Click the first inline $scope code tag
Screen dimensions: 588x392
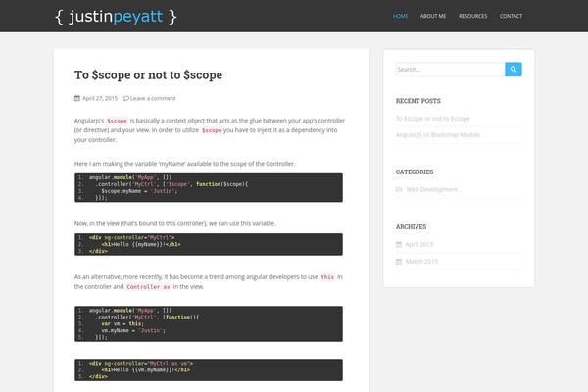click(x=117, y=121)
